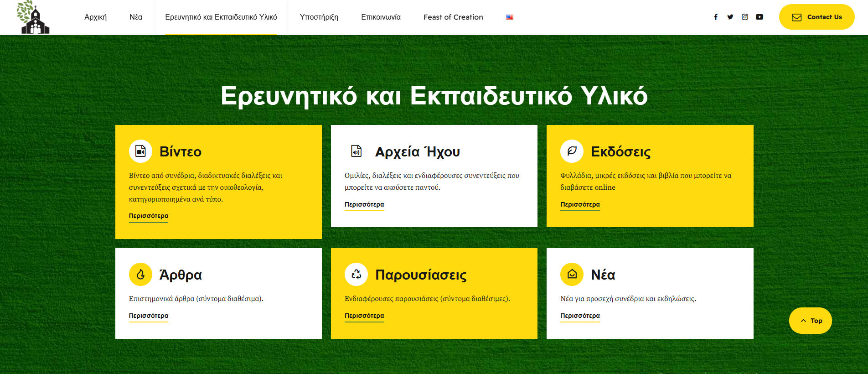This screenshot has width=868, height=374.
Task: Click the Top scroll-up button
Action: click(811, 321)
